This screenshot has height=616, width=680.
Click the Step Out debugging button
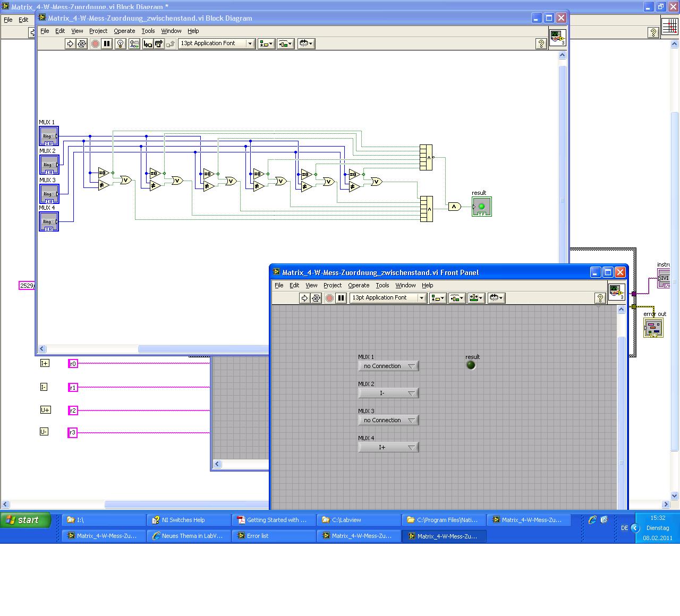[x=170, y=44]
